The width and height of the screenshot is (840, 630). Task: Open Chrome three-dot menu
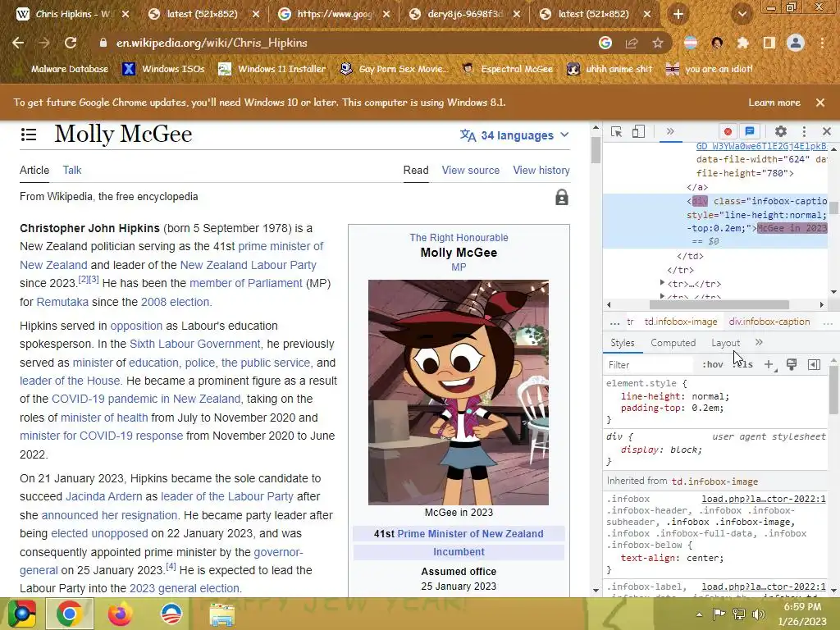pos(822,43)
